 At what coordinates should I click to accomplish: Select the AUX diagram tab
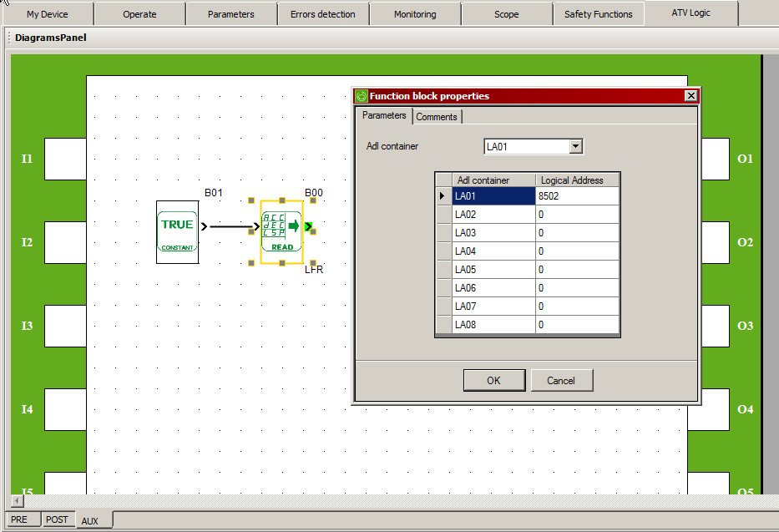point(94,520)
